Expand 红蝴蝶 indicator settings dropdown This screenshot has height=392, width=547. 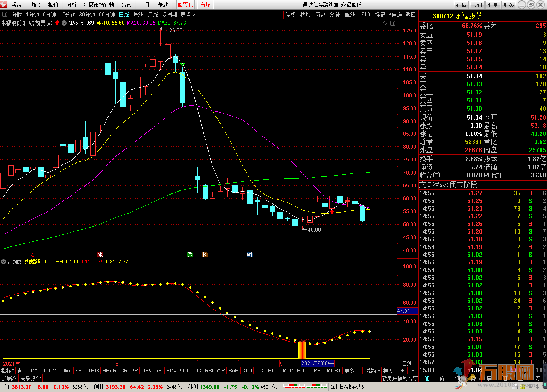point(3,261)
